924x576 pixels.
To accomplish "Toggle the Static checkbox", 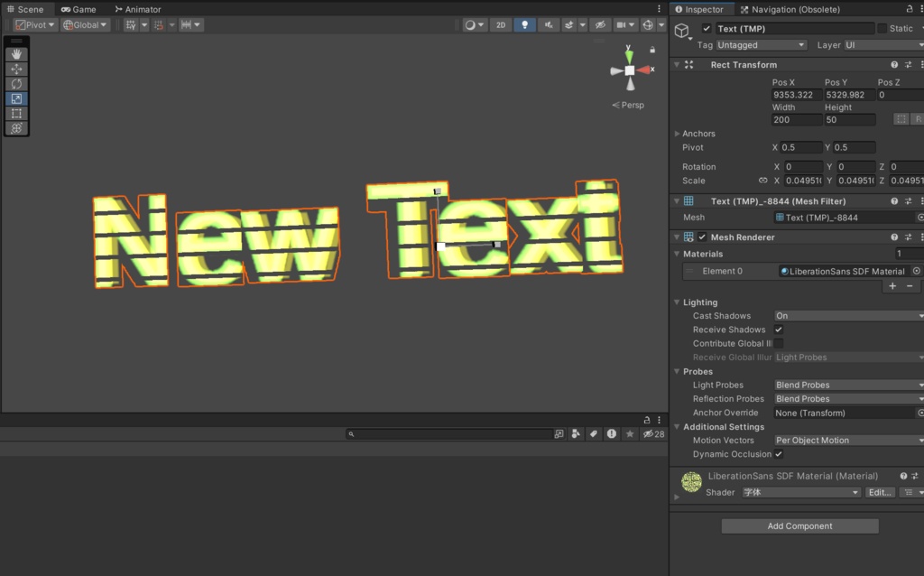I will click(x=882, y=28).
